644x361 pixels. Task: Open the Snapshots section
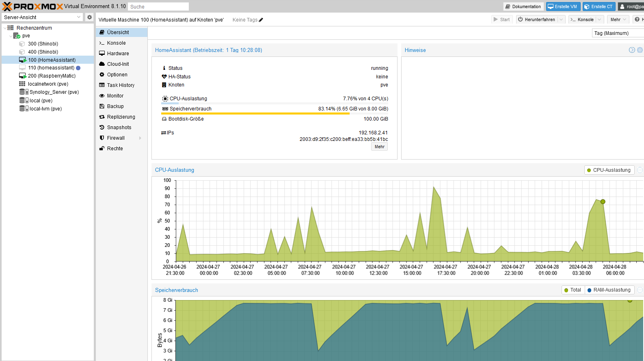click(122, 128)
